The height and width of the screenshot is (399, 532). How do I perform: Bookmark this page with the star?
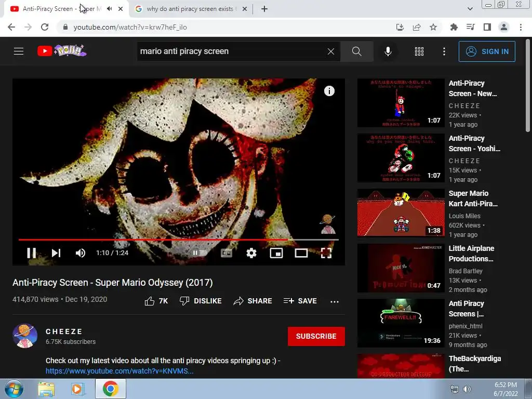click(433, 27)
